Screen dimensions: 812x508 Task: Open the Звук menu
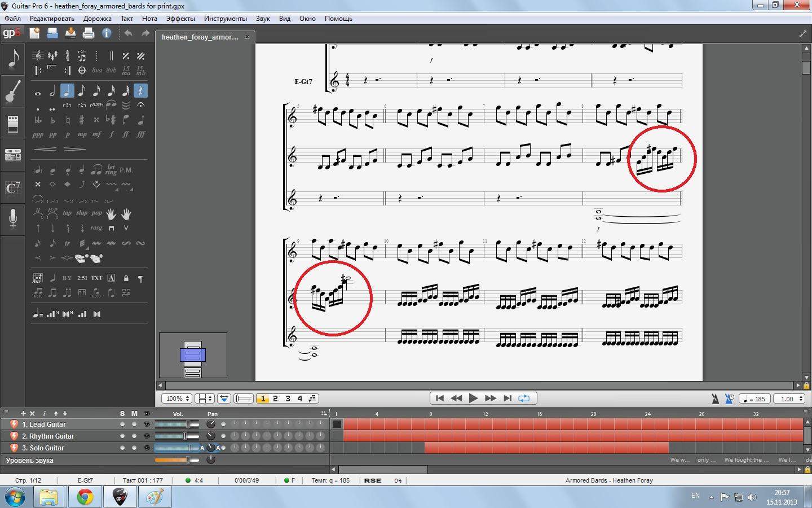(263, 19)
